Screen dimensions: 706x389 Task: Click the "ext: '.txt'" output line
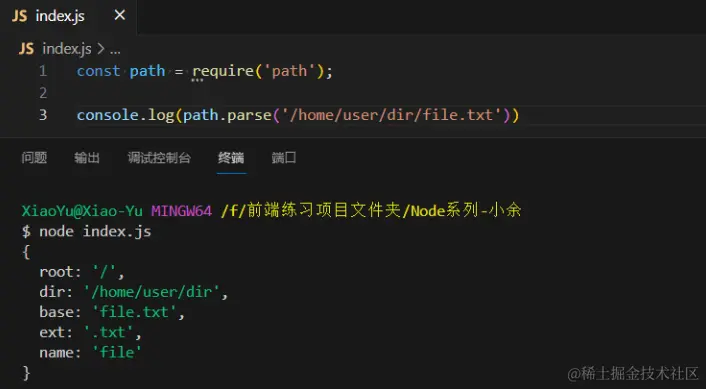[x=91, y=332]
